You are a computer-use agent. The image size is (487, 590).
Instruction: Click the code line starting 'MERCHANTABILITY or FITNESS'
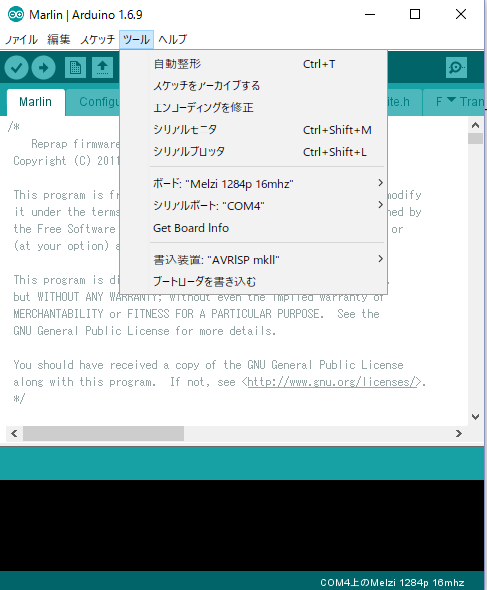[196, 314]
